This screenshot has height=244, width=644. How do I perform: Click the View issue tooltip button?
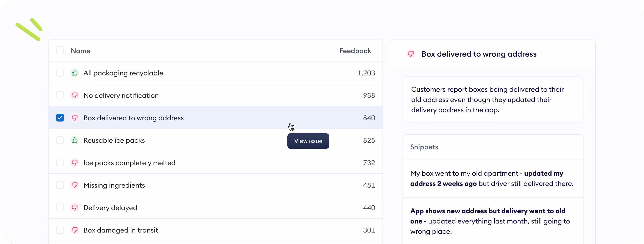point(308,141)
